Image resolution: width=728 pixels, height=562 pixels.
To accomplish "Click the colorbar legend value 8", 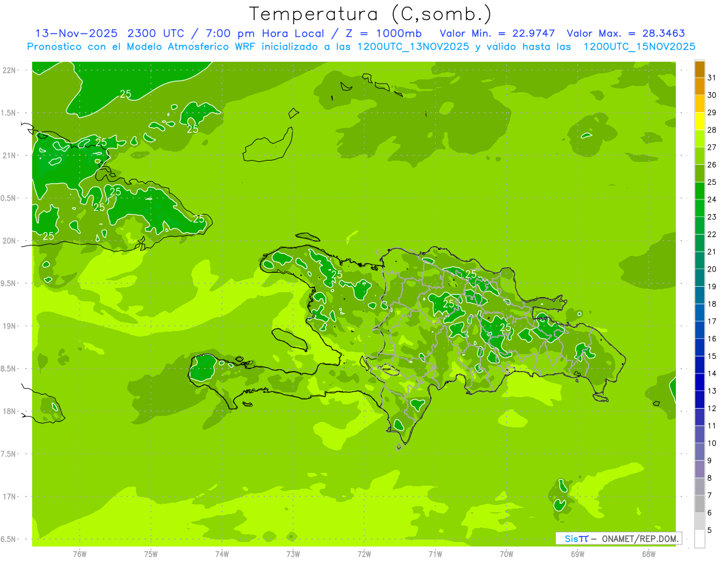I will 710,478.
